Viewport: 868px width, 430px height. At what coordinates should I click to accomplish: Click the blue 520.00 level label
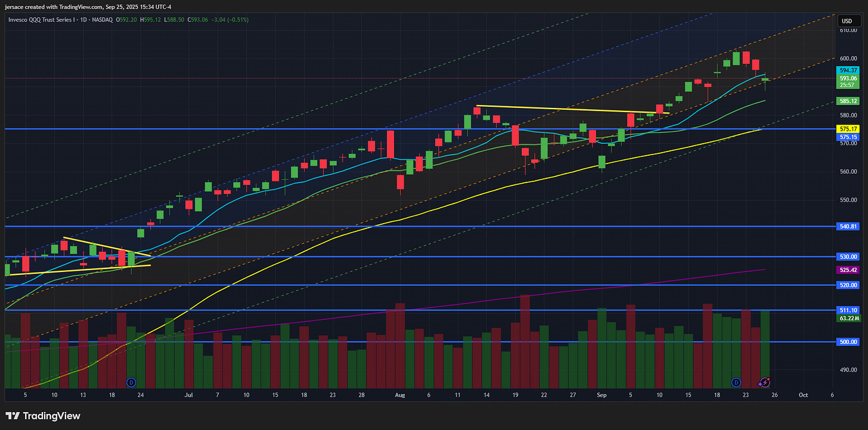coord(848,285)
